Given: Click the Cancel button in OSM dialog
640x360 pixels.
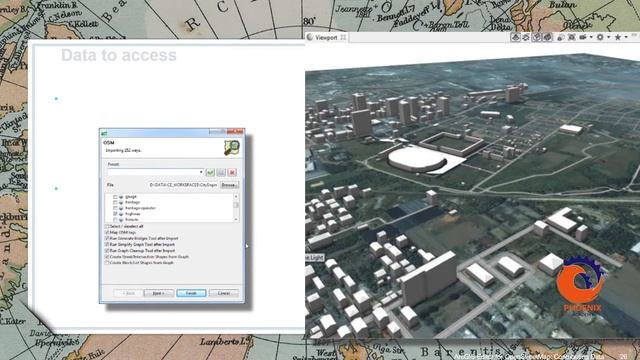Looking at the screenshot, I should 224,293.
